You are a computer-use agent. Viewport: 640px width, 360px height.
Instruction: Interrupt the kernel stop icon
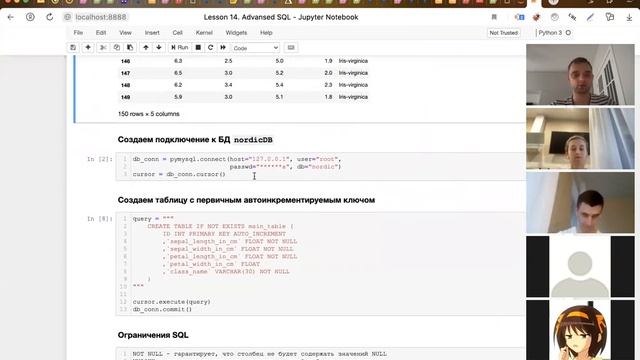tap(198, 47)
